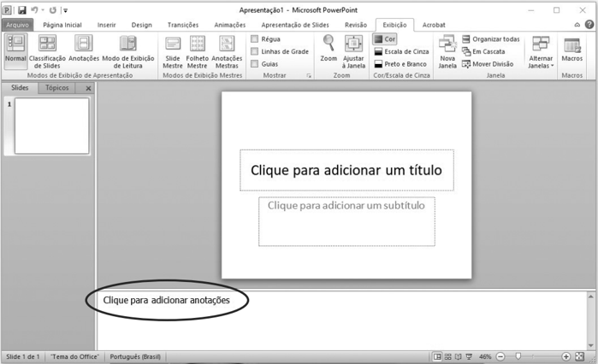The height and width of the screenshot is (364, 598).
Task: Open the Revisão tab
Action: 355,25
